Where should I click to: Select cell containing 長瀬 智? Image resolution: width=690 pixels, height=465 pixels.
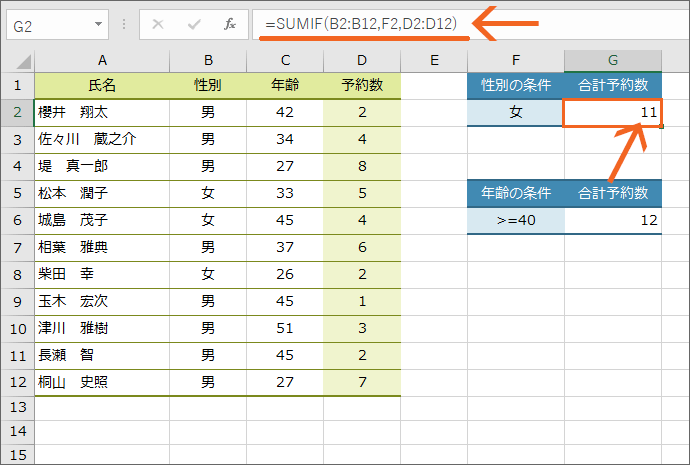[102, 355]
